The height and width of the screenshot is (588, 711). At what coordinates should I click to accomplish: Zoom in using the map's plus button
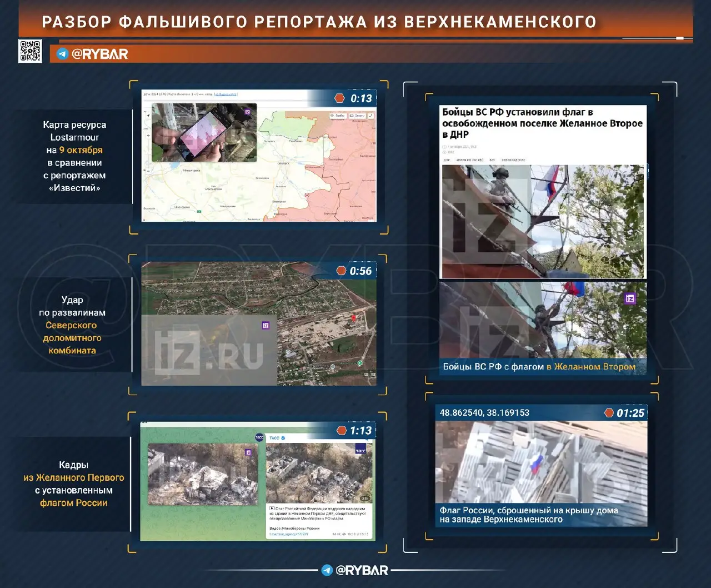click(x=148, y=134)
